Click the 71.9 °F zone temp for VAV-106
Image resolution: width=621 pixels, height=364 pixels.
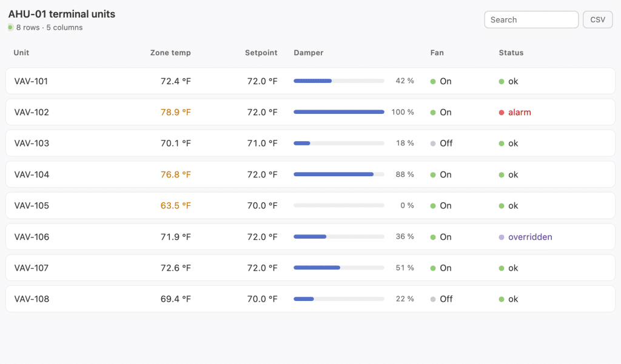(x=175, y=237)
